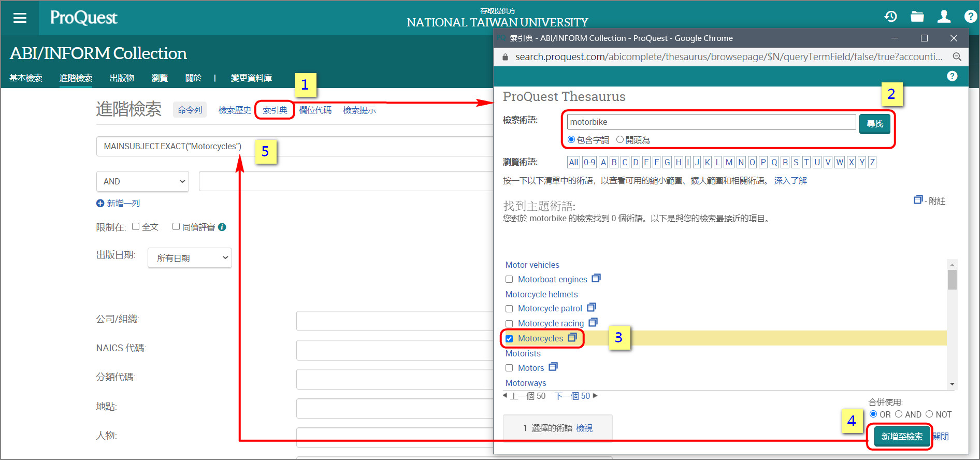Select the 開頭為 radio button
The width and height of the screenshot is (980, 460).
tap(620, 139)
